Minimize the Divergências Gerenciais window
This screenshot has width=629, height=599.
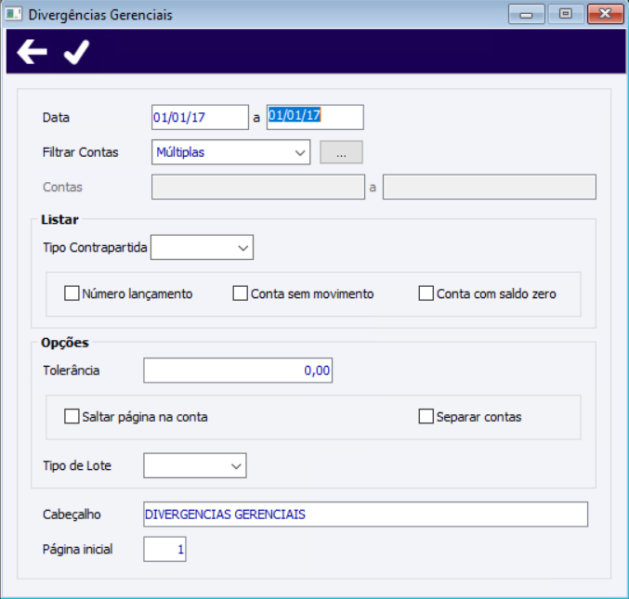(526, 14)
